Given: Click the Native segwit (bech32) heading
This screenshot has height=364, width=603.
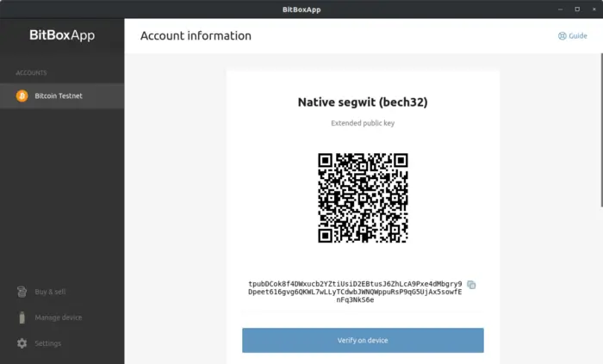Looking at the screenshot, I should (x=363, y=102).
